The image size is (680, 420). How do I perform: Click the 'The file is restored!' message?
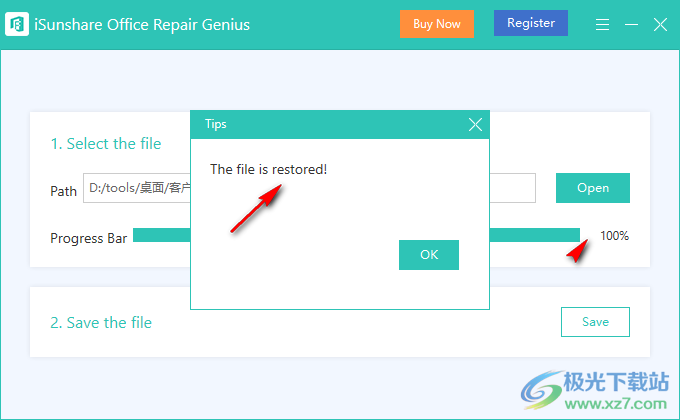coord(268,169)
